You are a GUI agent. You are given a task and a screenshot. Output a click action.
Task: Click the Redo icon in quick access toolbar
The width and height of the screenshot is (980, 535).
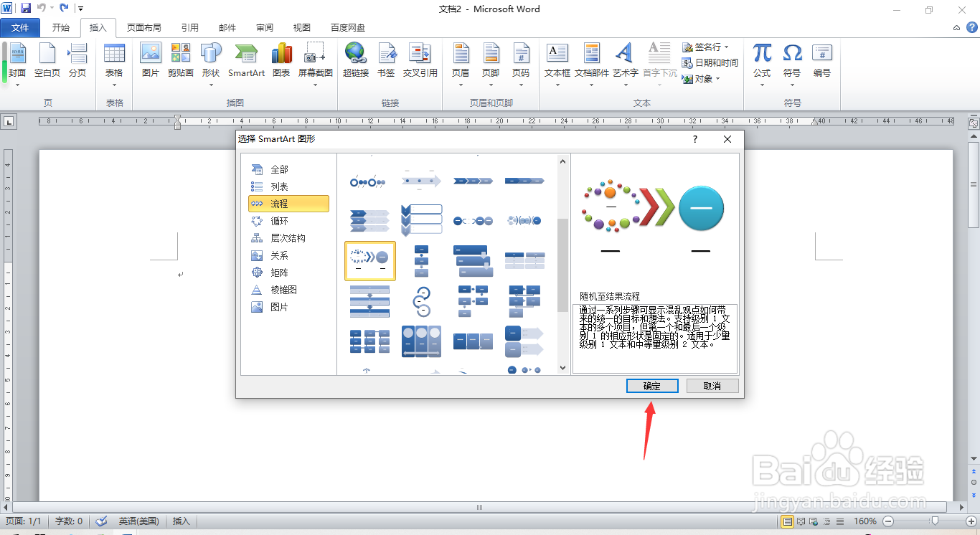coord(65,9)
